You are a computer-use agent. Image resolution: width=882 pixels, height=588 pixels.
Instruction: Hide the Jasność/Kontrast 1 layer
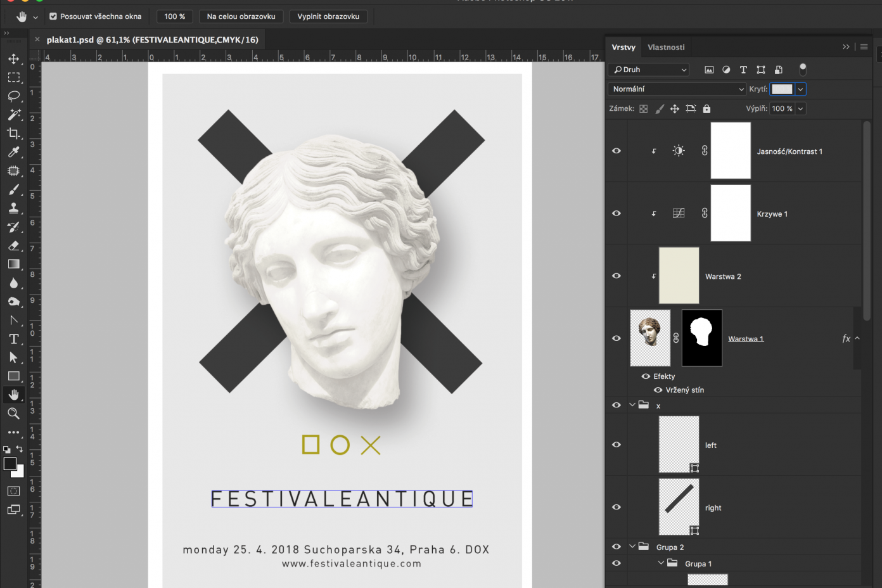(616, 151)
